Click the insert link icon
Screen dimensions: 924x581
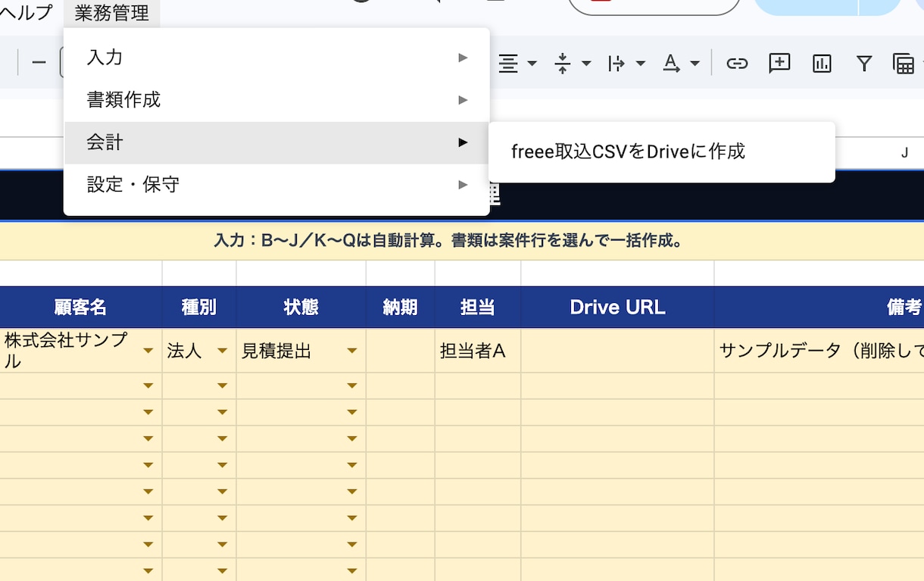click(737, 64)
